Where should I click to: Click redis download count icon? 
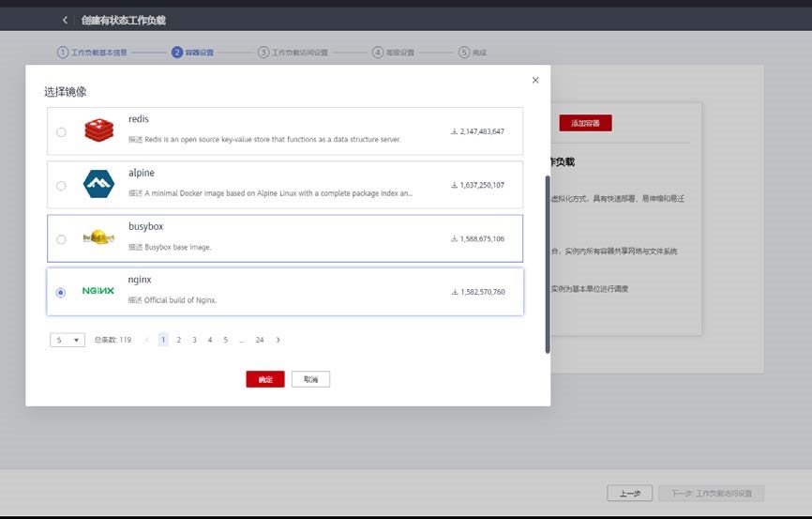(454, 131)
